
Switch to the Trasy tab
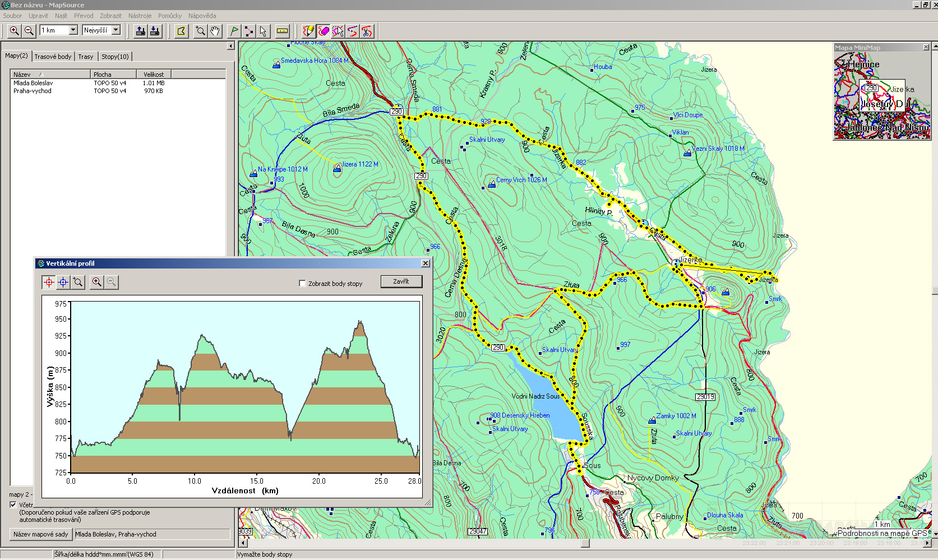tap(86, 57)
